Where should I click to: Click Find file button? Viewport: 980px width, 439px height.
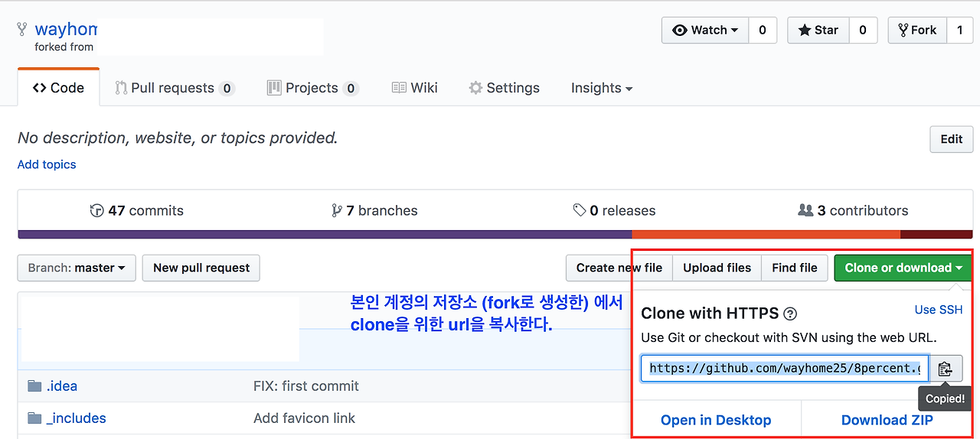coord(795,268)
